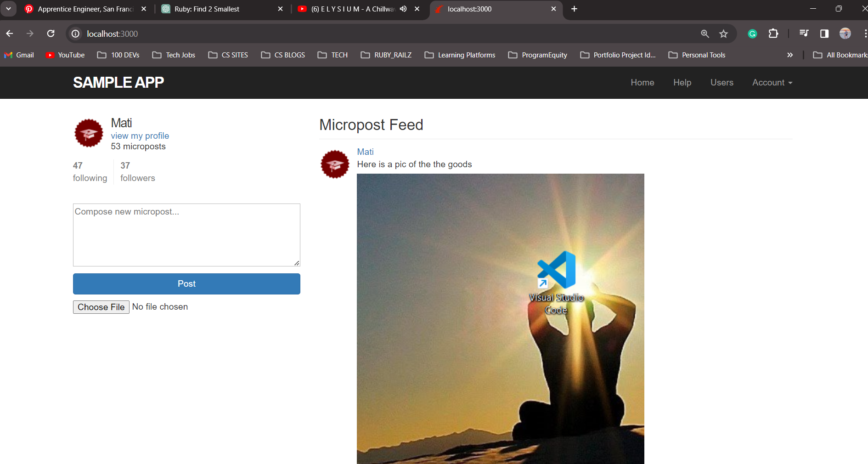The height and width of the screenshot is (464, 868).
Task: Open Users in the navbar
Action: pos(721,82)
